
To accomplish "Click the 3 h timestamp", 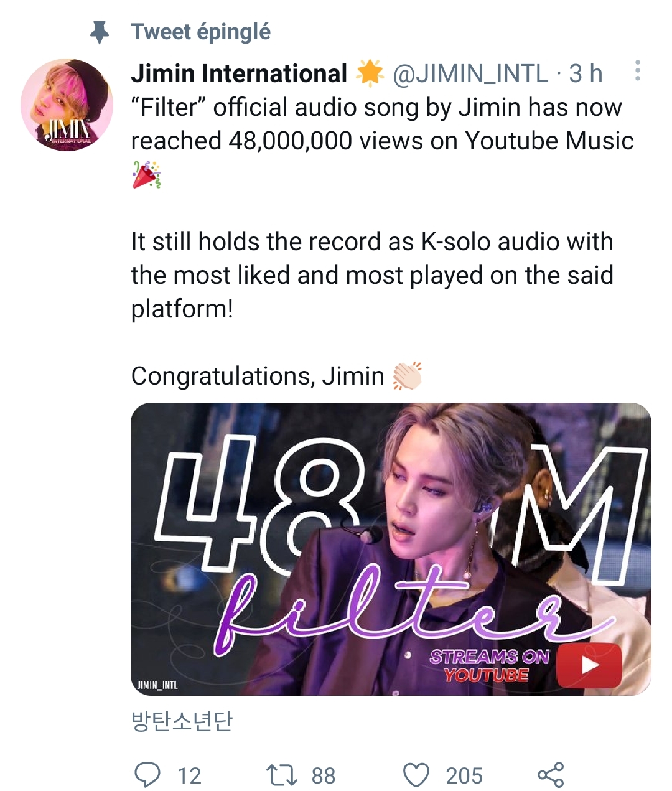I will [586, 73].
